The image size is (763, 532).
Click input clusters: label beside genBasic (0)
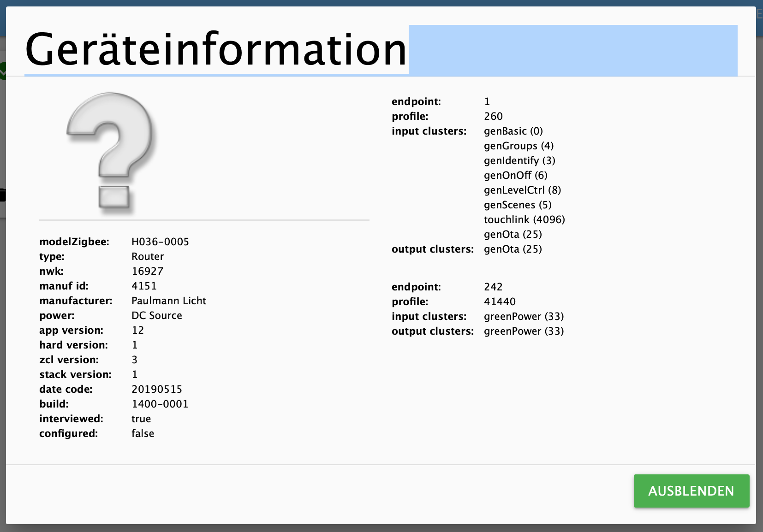[429, 131]
